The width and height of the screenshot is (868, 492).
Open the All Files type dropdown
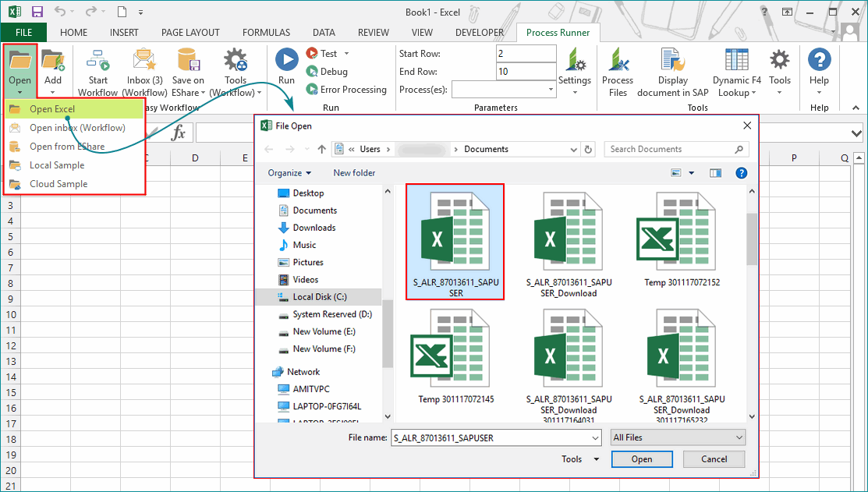(678, 437)
